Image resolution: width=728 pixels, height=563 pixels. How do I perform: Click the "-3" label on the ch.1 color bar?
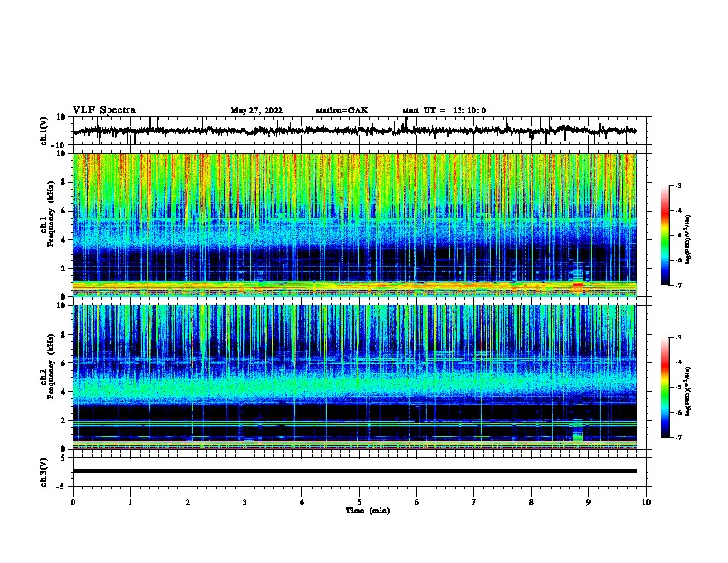pos(677,185)
